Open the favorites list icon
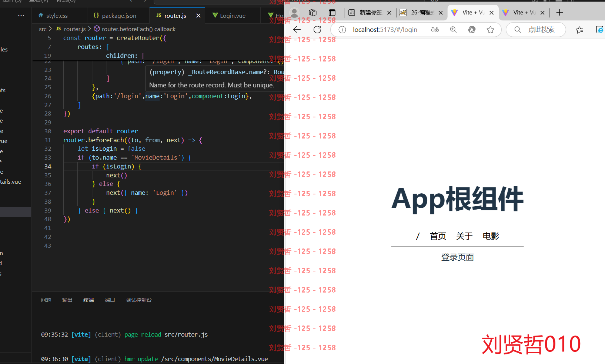Image resolution: width=605 pixels, height=364 pixels. (580, 30)
